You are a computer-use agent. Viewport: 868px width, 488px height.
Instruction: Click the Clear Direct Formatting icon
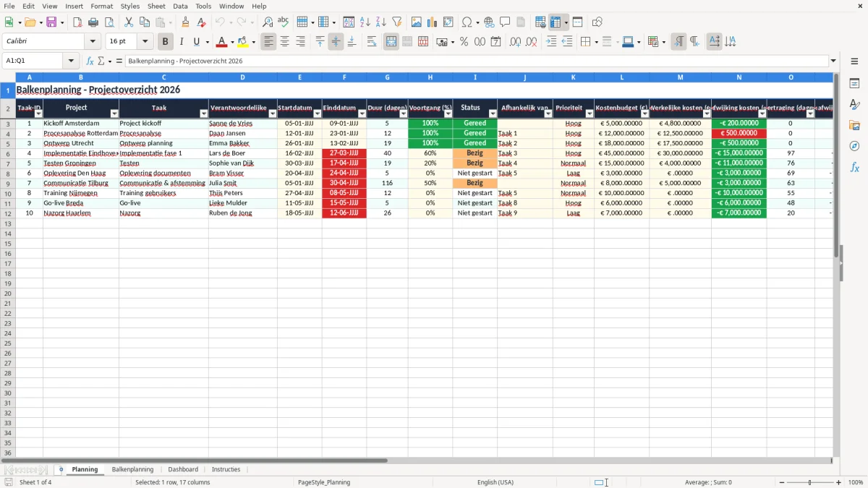click(201, 22)
